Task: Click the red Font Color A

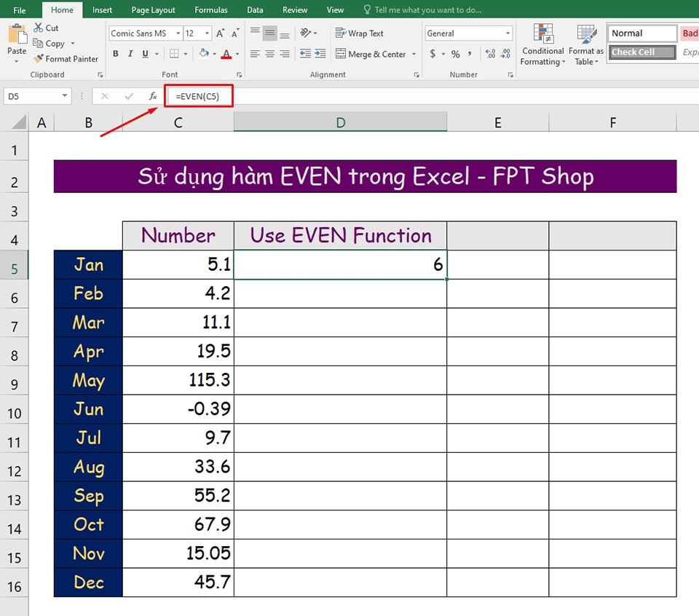Action: pyautogui.click(x=226, y=54)
